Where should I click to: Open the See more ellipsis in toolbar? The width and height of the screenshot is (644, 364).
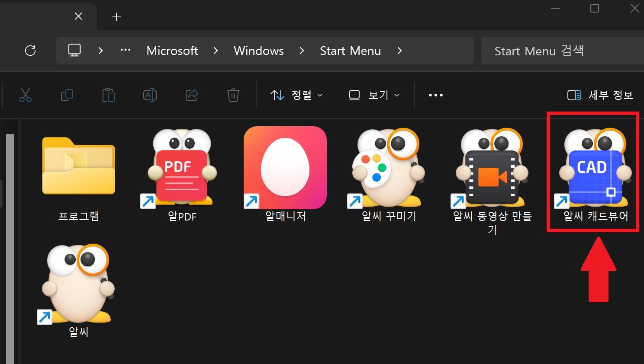click(436, 95)
